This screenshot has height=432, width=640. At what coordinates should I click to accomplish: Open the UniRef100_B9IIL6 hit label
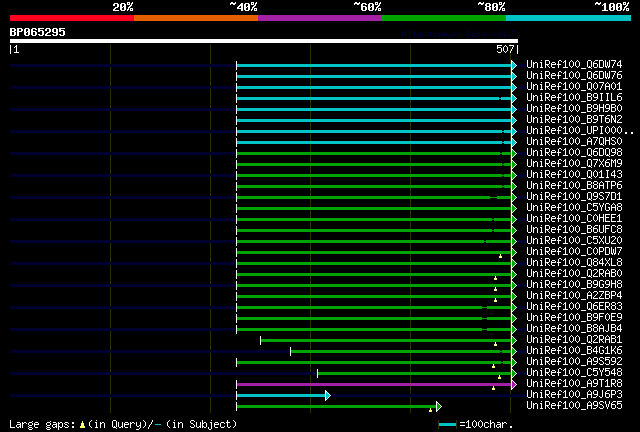(x=574, y=98)
